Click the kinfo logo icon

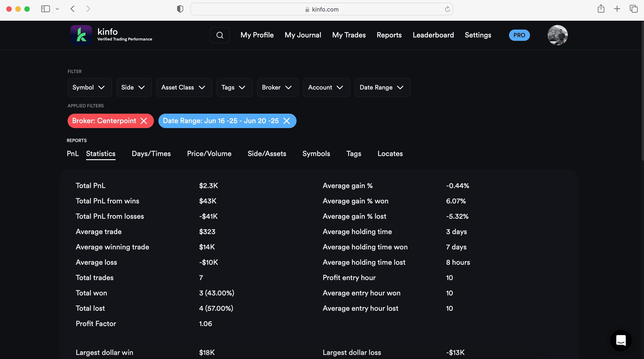pos(81,35)
